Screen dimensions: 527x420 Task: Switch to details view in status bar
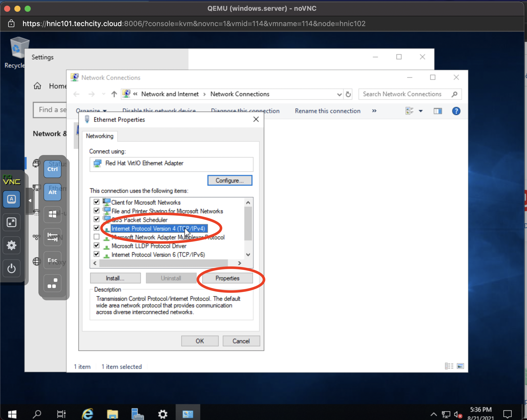[449, 366]
